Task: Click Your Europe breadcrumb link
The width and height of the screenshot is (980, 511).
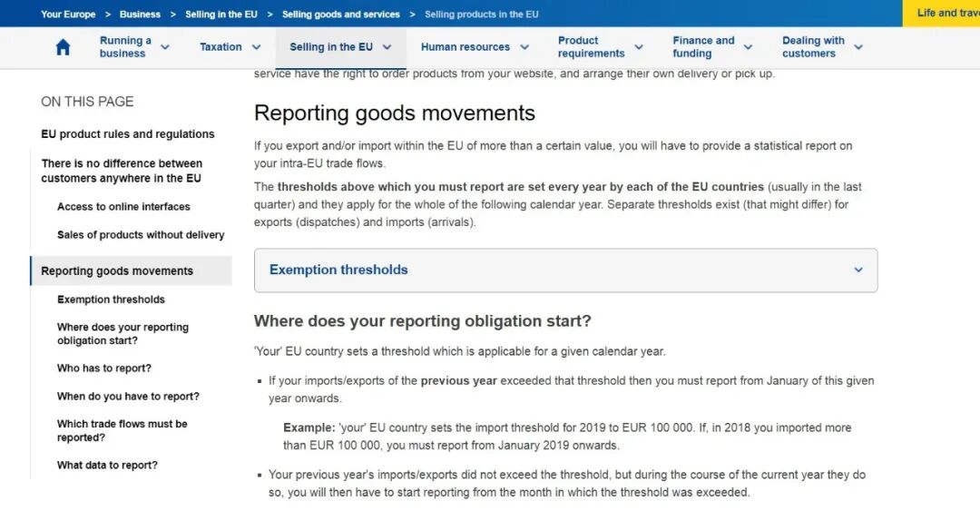Action: tap(68, 14)
